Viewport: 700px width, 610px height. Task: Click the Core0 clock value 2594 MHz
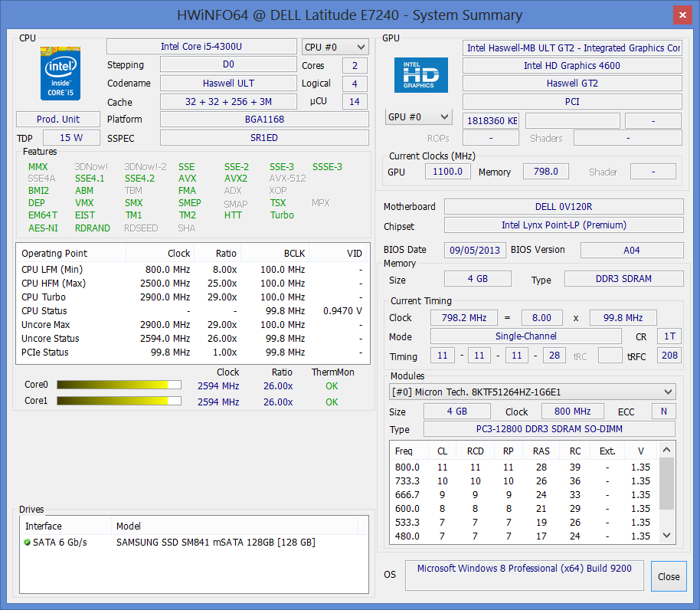coord(218,385)
